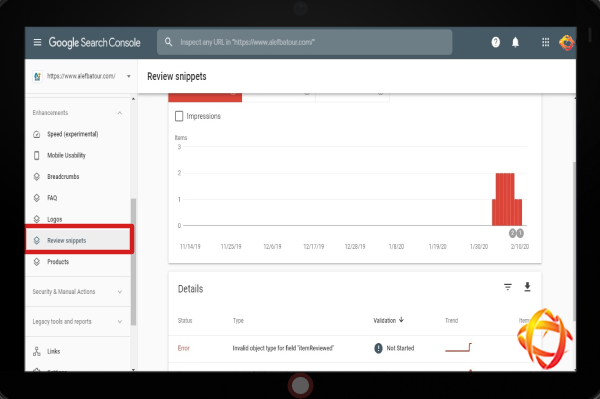Open the Google apps grid

546,42
